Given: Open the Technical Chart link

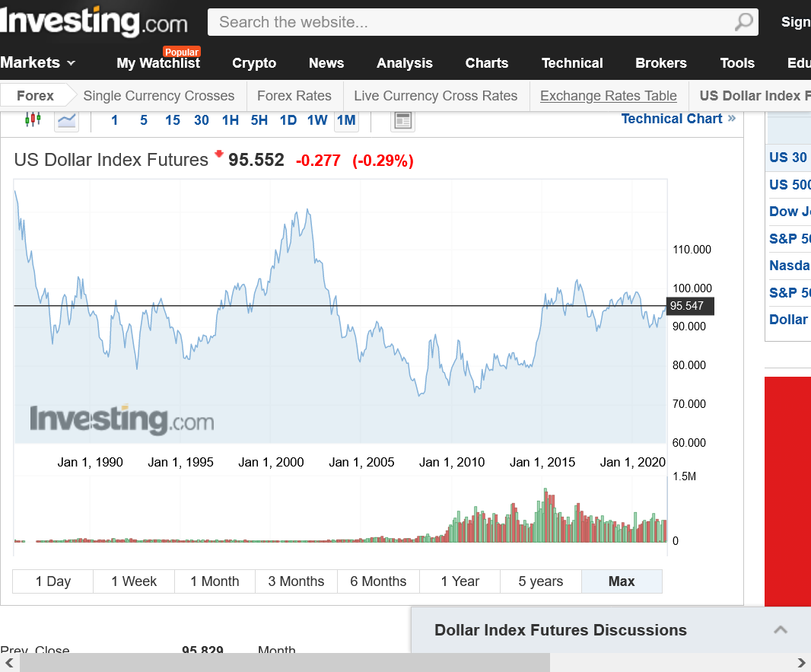Looking at the screenshot, I should 678,119.
